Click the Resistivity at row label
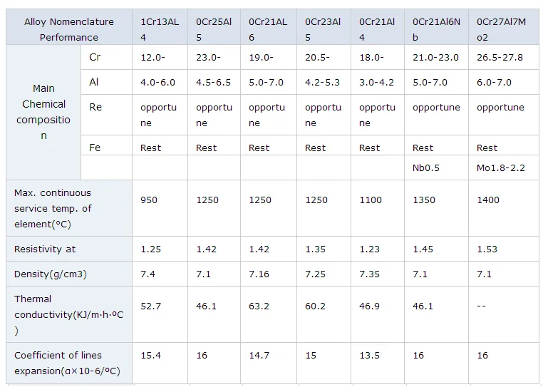 pos(45,249)
